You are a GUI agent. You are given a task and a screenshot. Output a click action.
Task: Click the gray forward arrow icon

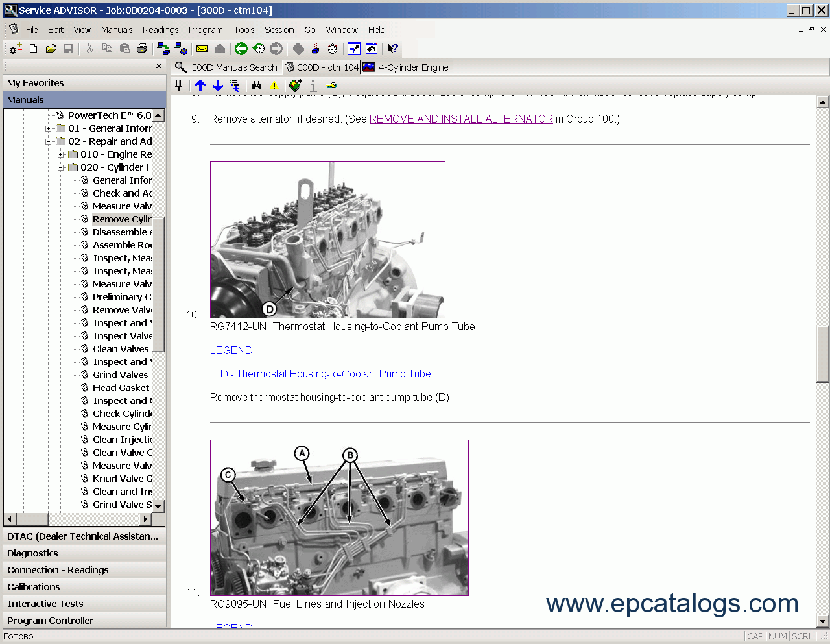pyautogui.click(x=276, y=49)
